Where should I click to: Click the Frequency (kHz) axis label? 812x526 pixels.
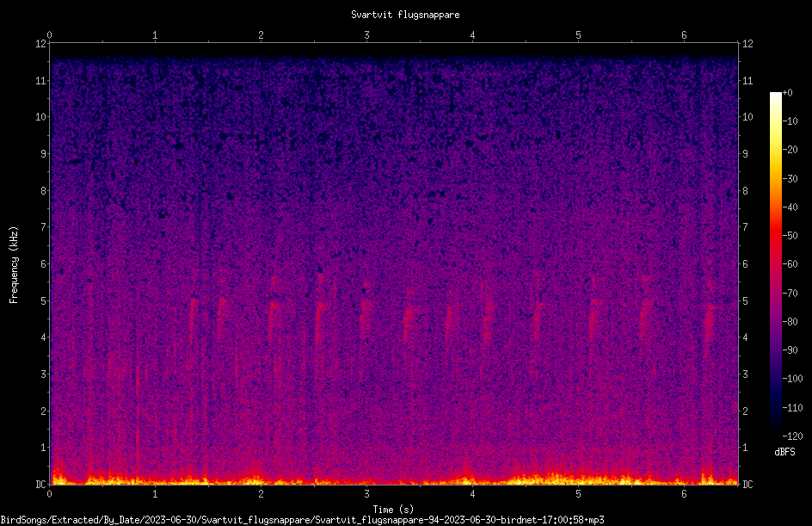pos(14,265)
